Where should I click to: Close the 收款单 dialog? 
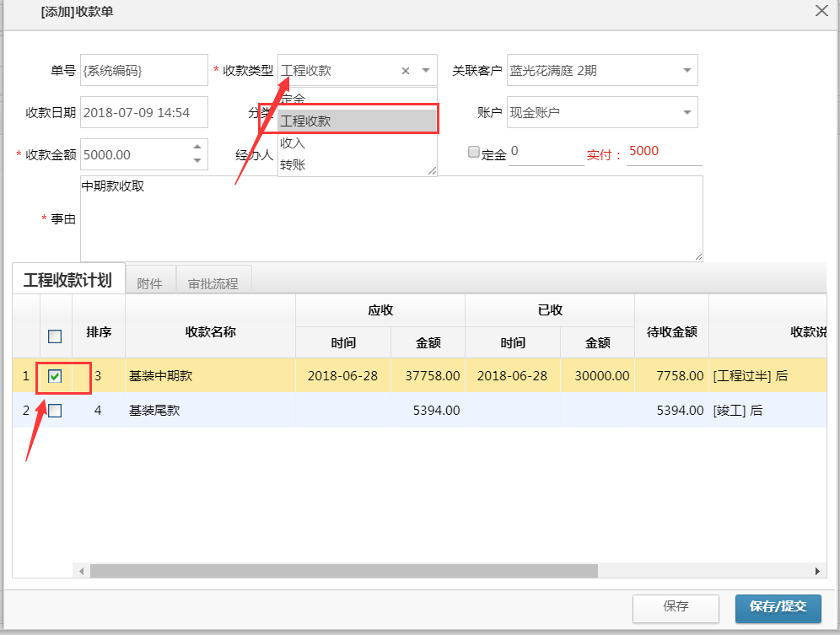(822, 11)
